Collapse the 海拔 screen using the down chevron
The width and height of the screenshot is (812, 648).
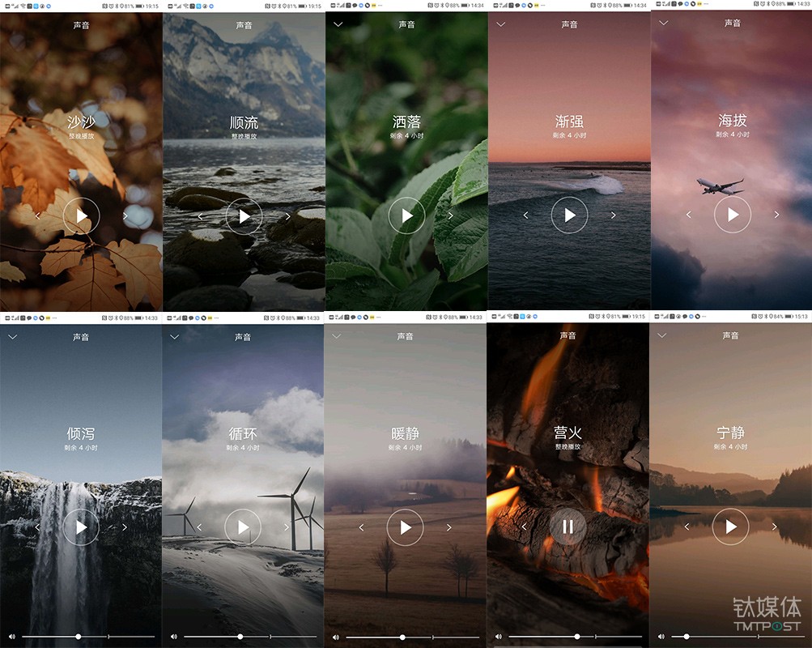[664, 23]
